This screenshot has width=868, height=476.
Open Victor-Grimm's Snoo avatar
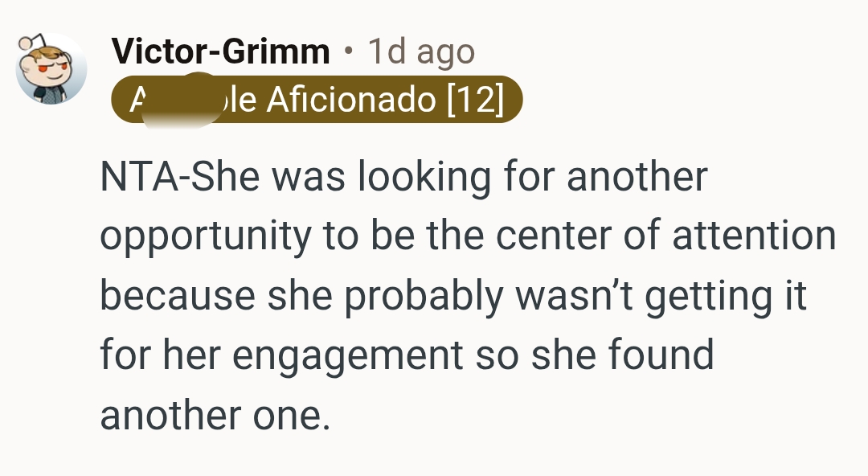point(51,68)
